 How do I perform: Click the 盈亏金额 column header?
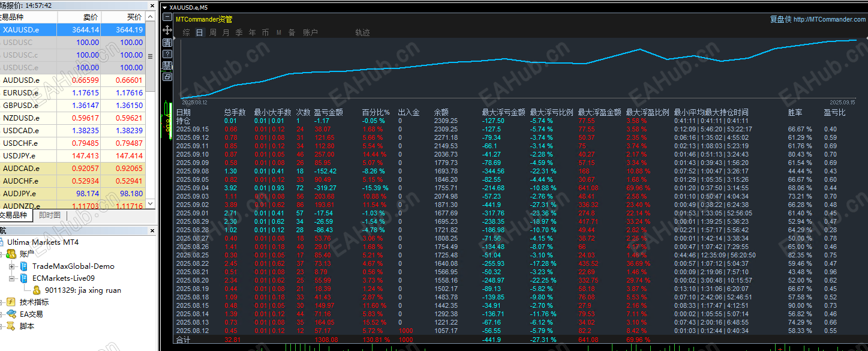coord(329,112)
